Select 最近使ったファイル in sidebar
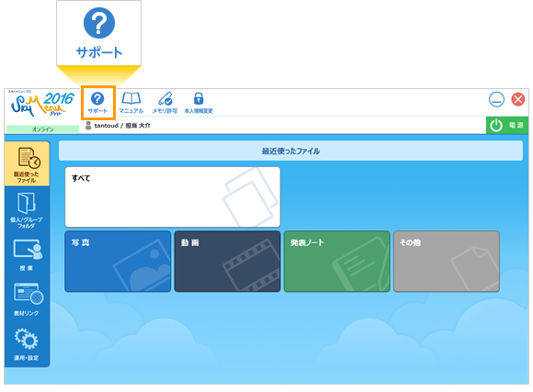This screenshot has height=392, width=533. coord(27,164)
